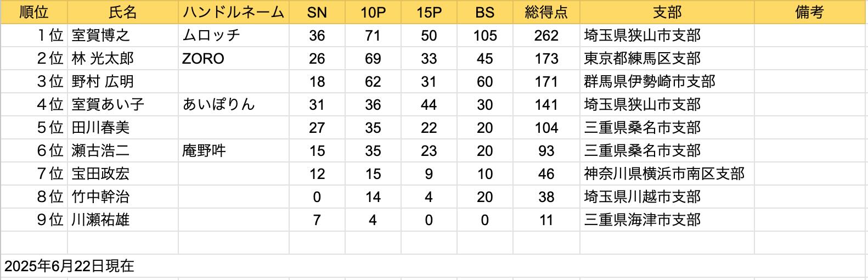
Task: Select the 庵野吽 handle name cell
Action: 234,151
